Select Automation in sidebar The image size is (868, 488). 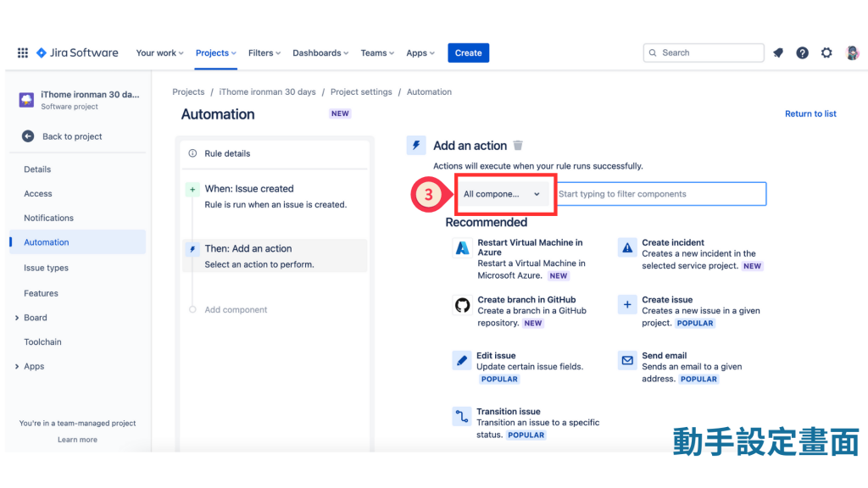[77, 241]
